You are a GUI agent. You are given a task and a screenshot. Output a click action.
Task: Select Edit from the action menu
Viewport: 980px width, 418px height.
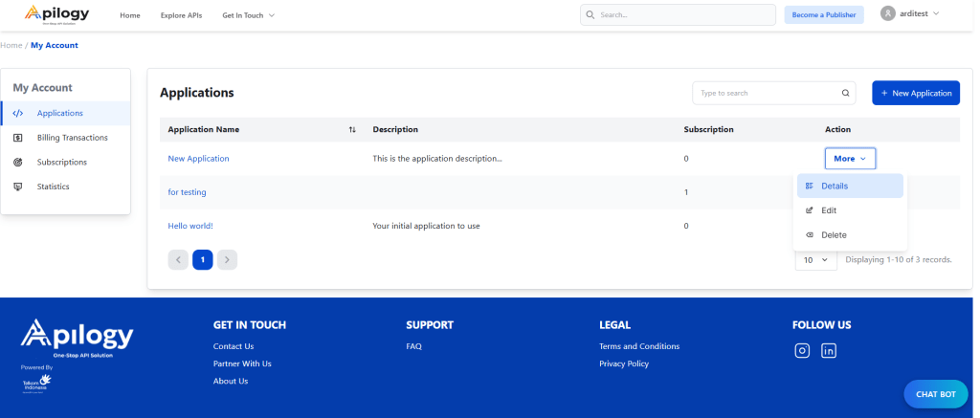click(x=829, y=210)
